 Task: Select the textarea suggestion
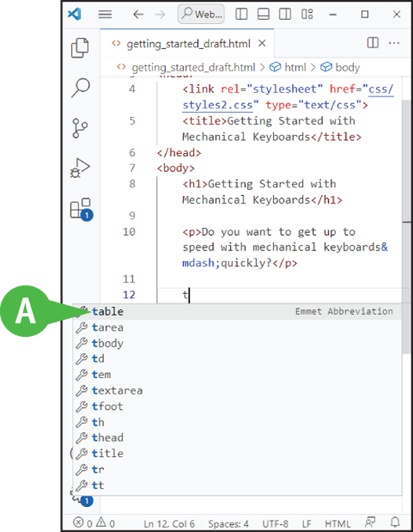[x=237, y=390]
